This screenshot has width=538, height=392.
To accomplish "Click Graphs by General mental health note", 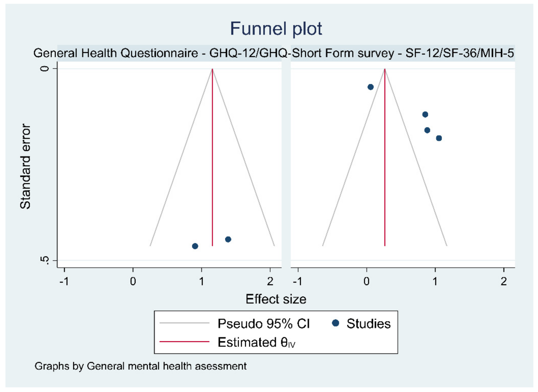I will pyautogui.click(x=140, y=366).
